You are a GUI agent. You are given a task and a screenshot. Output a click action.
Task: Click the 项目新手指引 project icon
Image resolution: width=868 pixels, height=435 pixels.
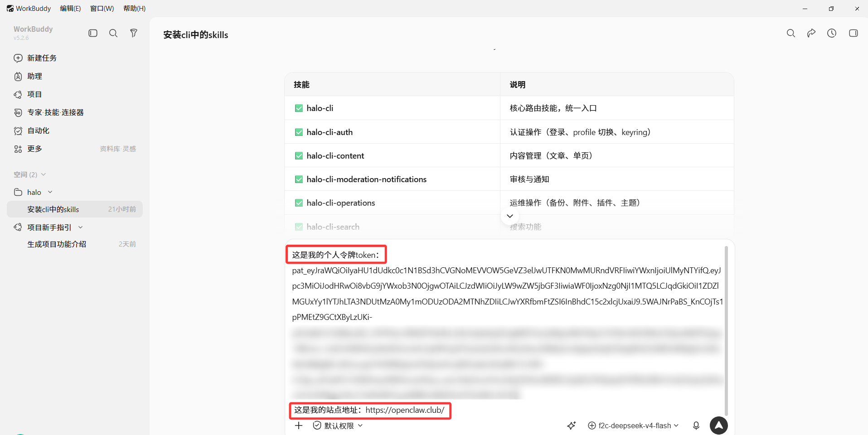click(x=18, y=227)
